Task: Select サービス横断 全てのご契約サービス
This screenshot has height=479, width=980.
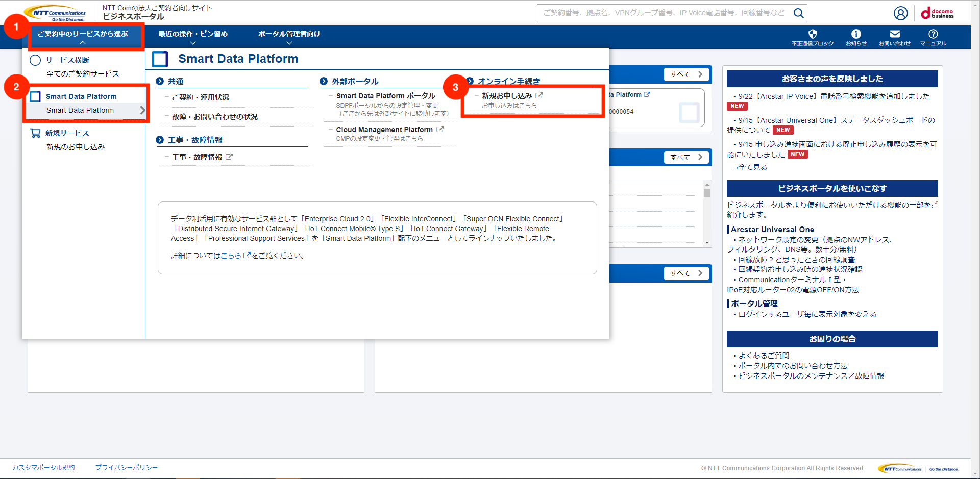Action: click(x=83, y=74)
